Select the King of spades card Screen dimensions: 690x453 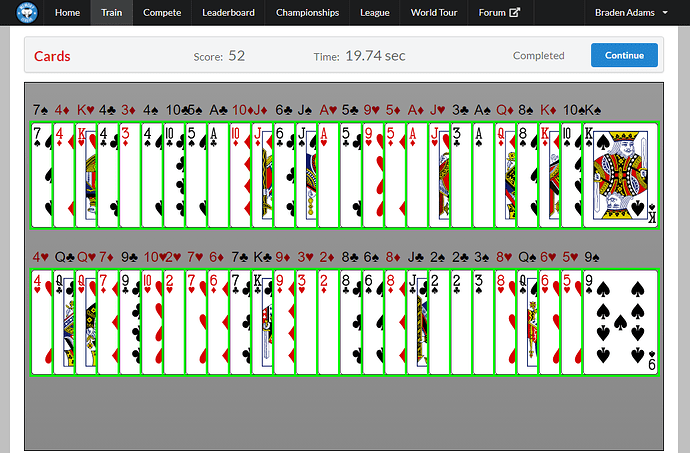(x=620, y=175)
